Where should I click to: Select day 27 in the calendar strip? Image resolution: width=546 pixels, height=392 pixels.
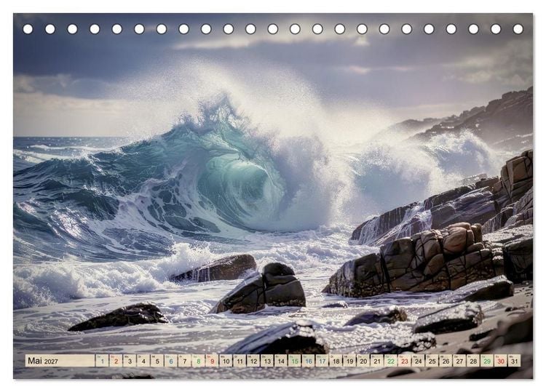459,361
